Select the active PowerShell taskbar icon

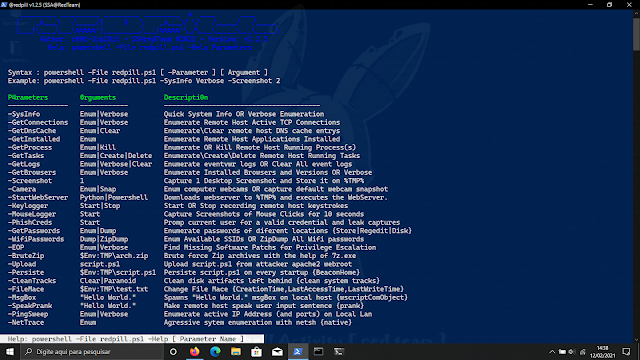pyautogui.click(x=298, y=351)
